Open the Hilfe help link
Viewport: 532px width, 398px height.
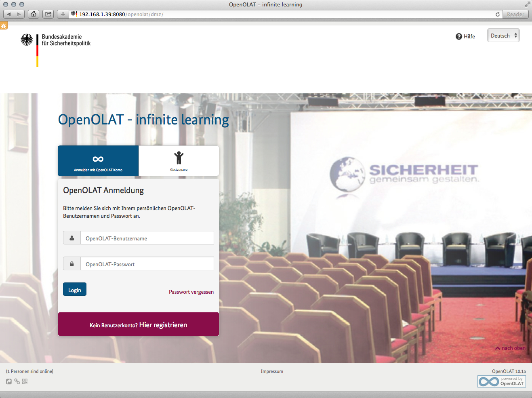(465, 36)
